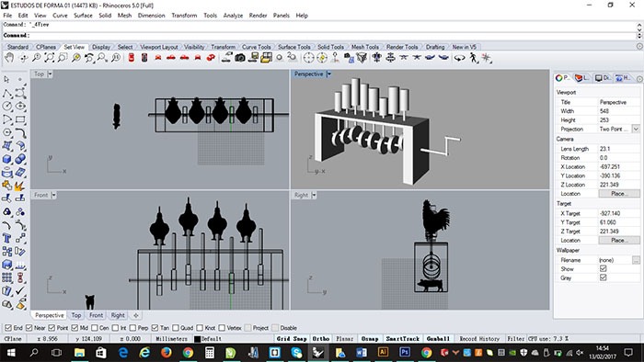Toggle the Mid osnap checkbox
The height and width of the screenshot is (362, 644).
click(x=75, y=328)
